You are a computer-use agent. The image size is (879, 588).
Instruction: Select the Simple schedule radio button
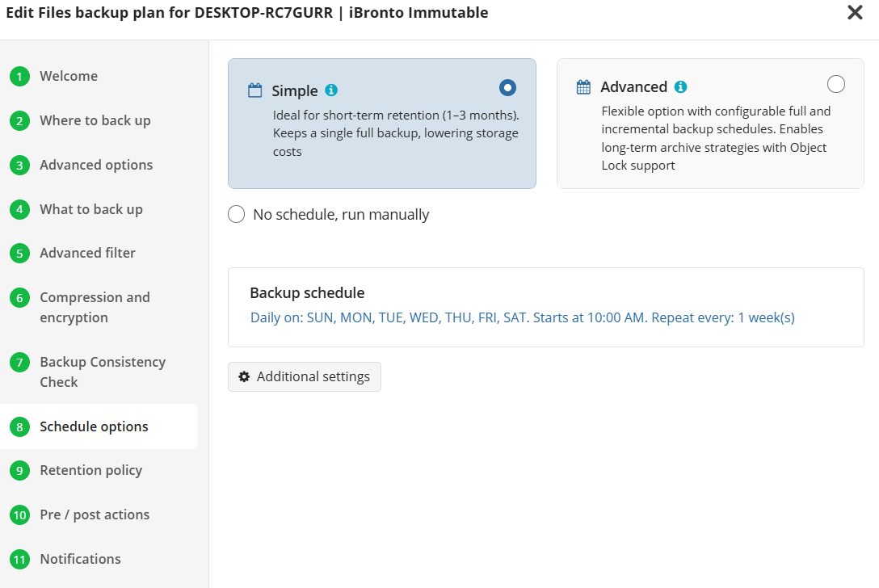(x=507, y=87)
